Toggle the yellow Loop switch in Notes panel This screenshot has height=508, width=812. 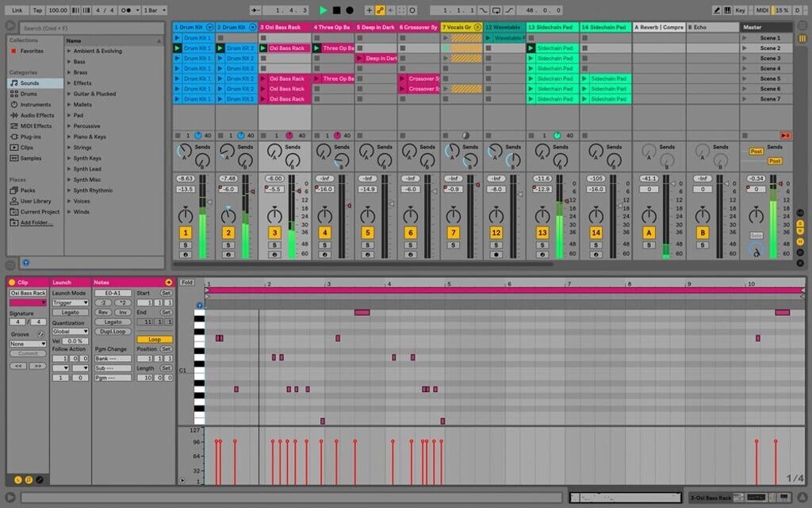point(154,340)
